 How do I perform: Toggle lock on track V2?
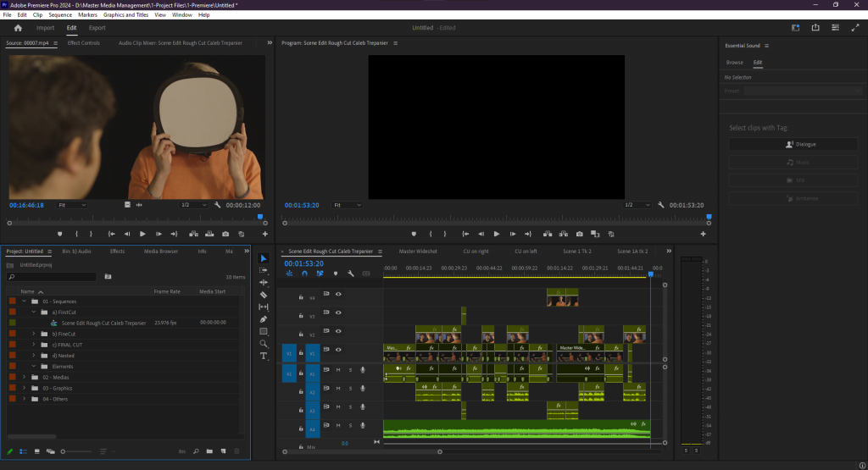[x=301, y=335]
